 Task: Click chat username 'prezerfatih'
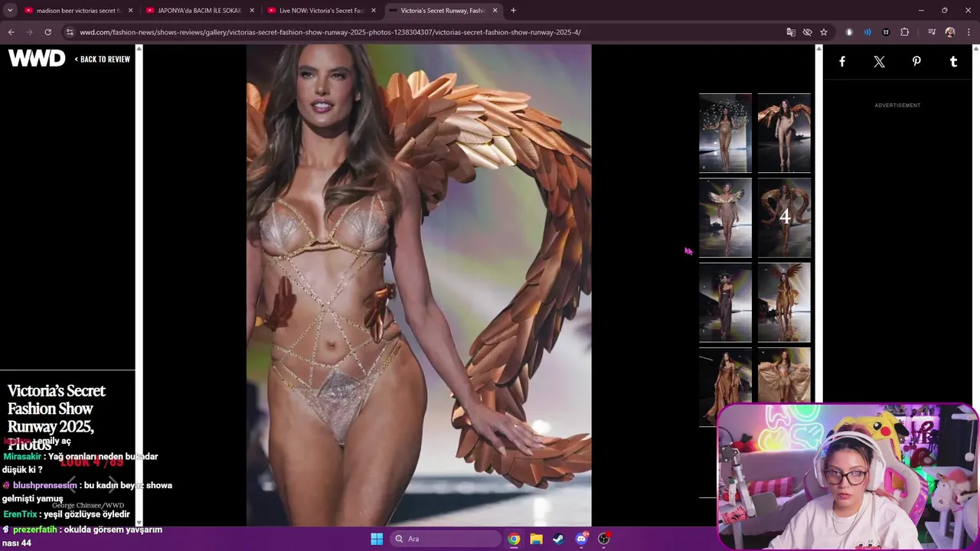(x=34, y=530)
